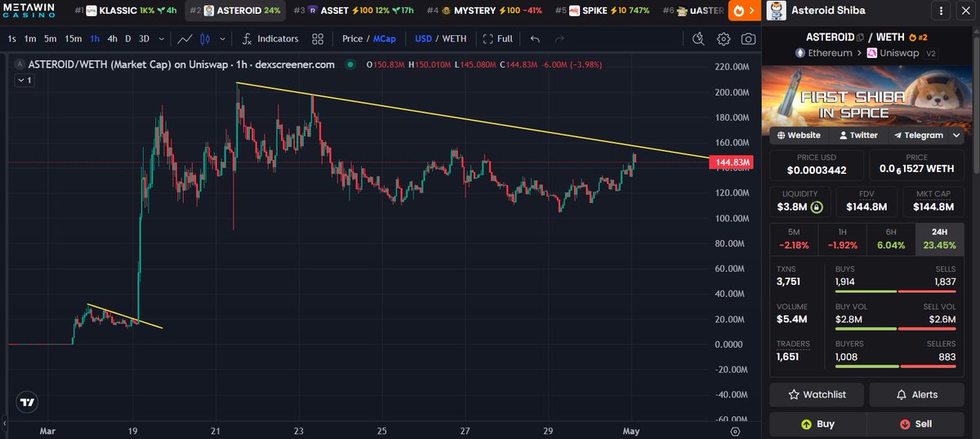Open the #3 ASSET trending token
This screenshot has height=439, width=980.
tap(354, 11)
